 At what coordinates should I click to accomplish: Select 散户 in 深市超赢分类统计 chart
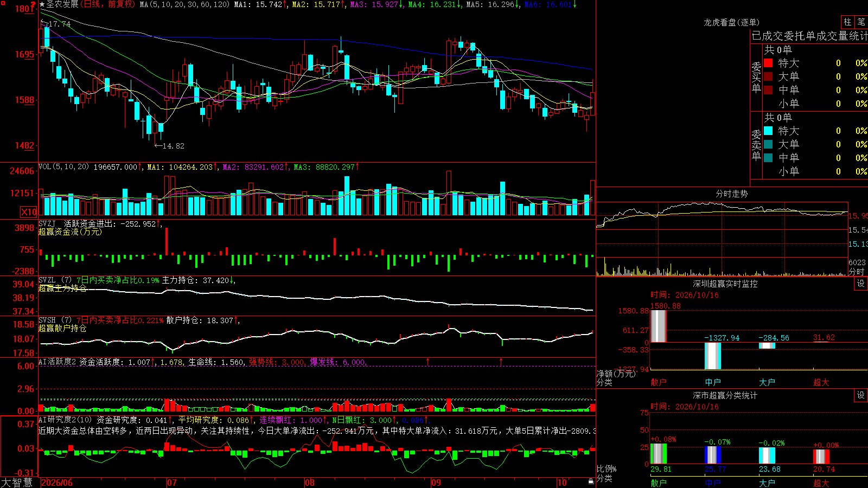tap(659, 483)
